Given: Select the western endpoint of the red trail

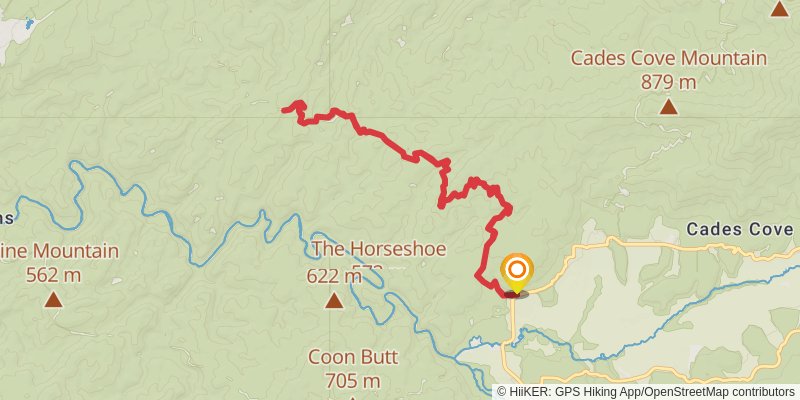Looking at the screenshot, I should (284, 110).
